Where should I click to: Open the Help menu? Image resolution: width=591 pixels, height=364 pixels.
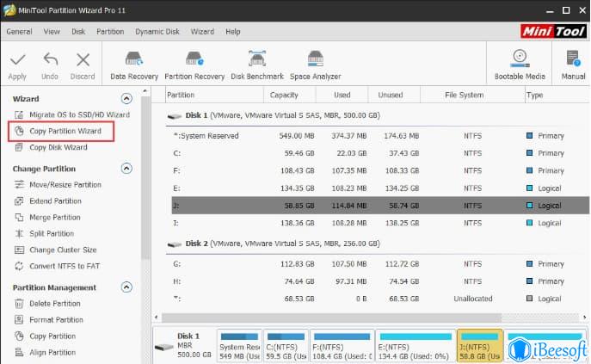233,32
